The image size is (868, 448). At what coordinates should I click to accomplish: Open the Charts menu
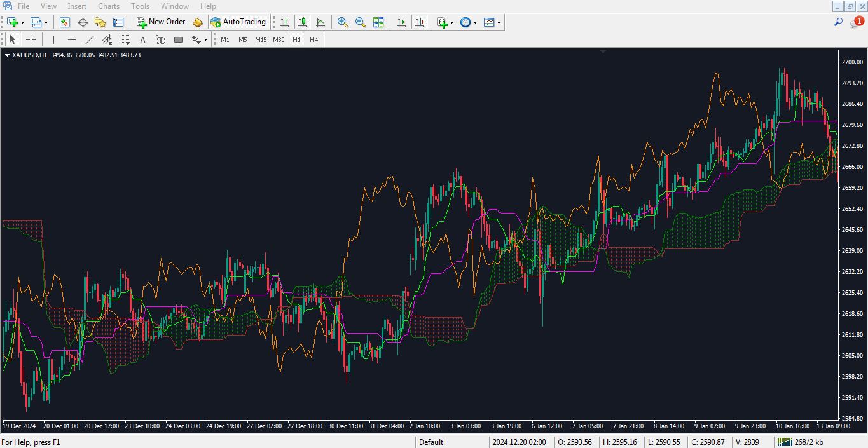108,6
